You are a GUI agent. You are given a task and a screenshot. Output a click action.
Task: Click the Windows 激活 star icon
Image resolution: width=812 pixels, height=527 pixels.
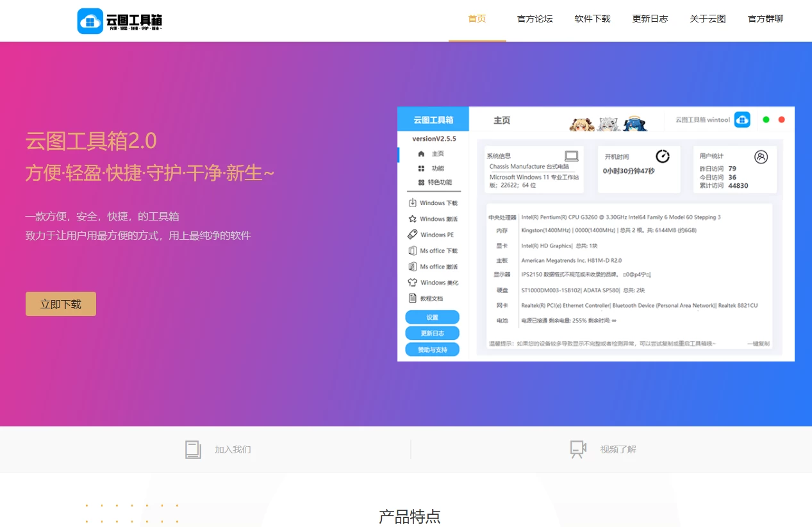click(413, 219)
